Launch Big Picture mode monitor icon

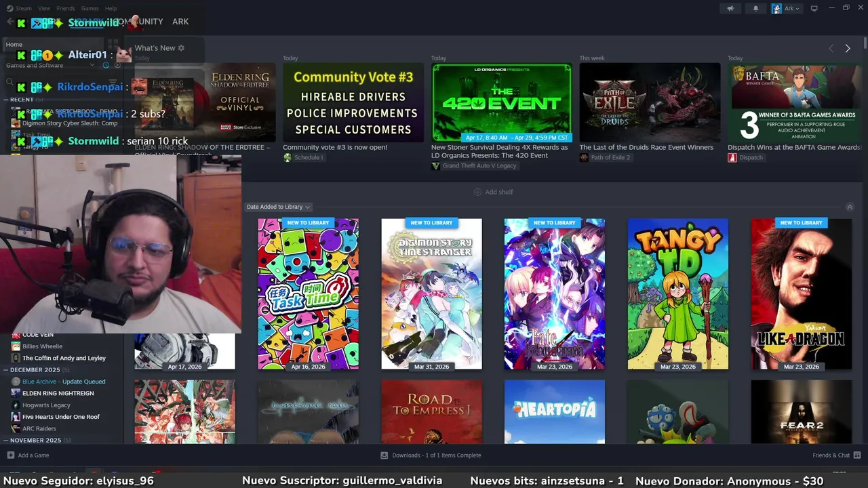pos(814,9)
